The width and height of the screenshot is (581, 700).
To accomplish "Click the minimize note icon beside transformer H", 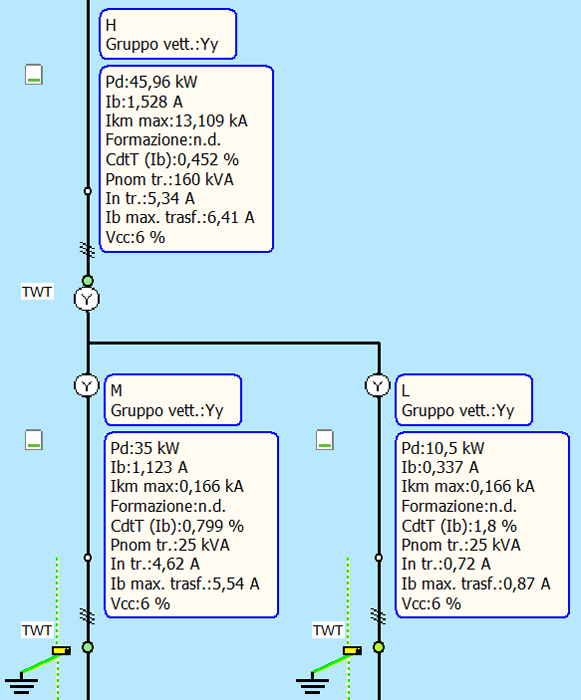I will (34, 75).
